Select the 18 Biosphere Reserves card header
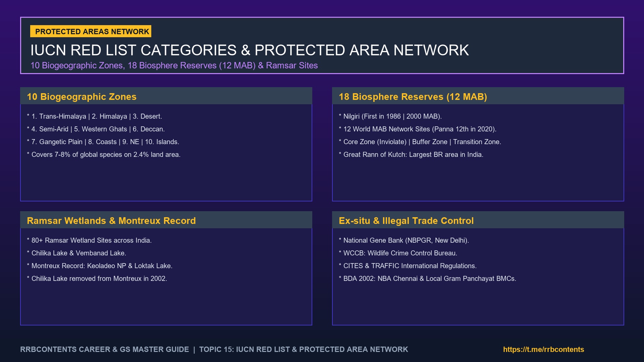This screenshot has height=362, width=644. pos(478,96)
